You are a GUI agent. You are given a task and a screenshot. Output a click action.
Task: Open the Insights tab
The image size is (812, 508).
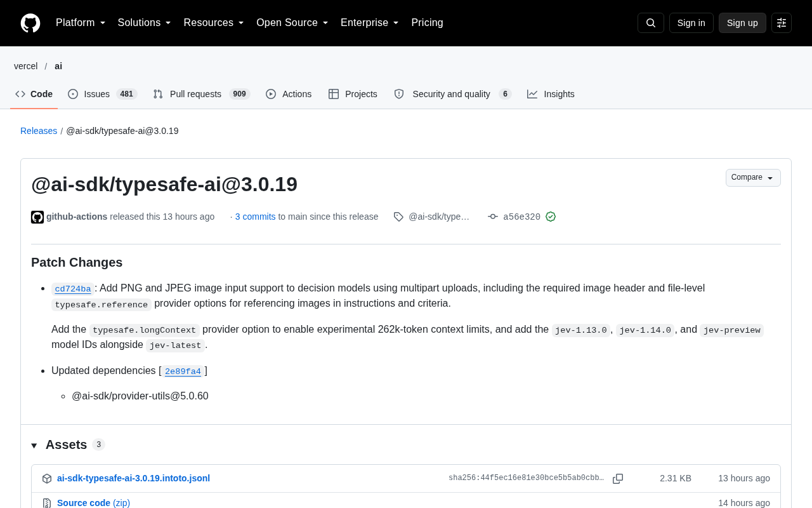[551, 94]
